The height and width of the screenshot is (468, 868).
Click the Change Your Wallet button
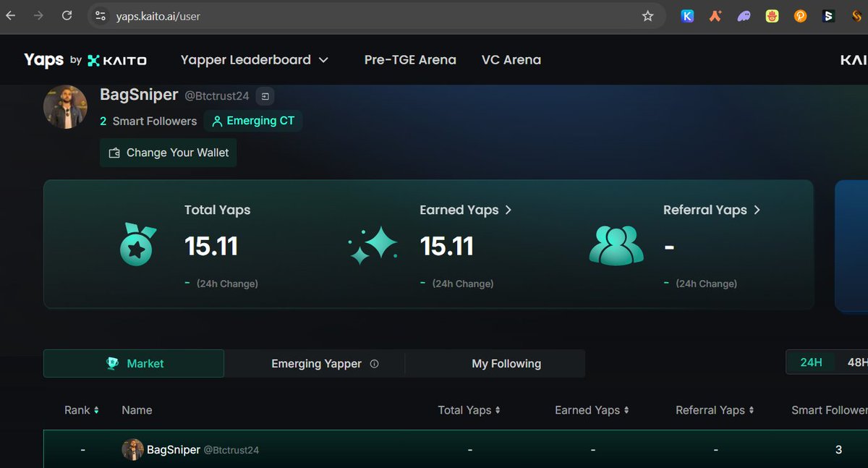tap(169, 153)
